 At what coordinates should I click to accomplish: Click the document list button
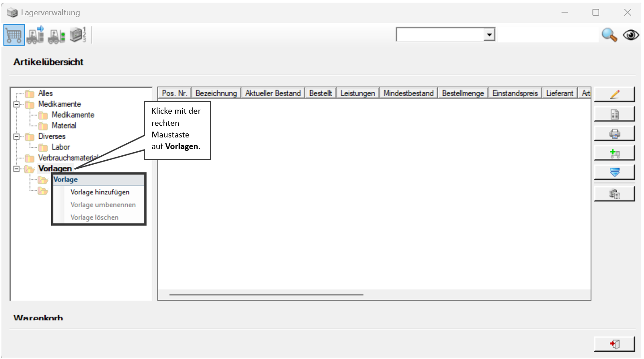pos(614,114)
